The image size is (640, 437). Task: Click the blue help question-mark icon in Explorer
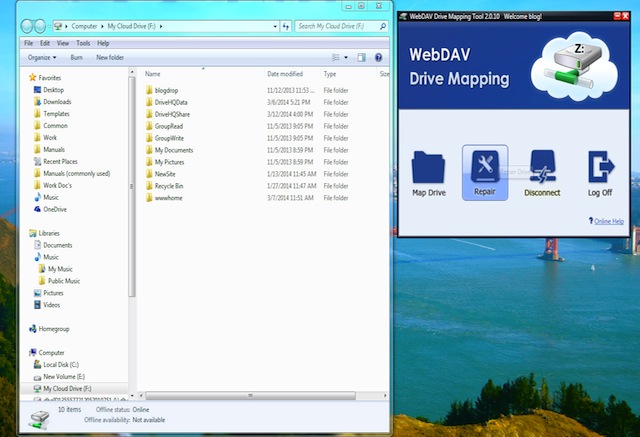click(378, 58)
